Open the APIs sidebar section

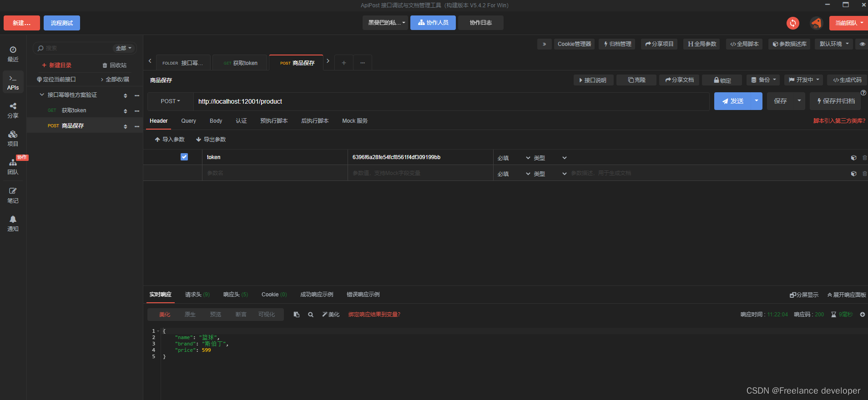[x=13, y=82]
